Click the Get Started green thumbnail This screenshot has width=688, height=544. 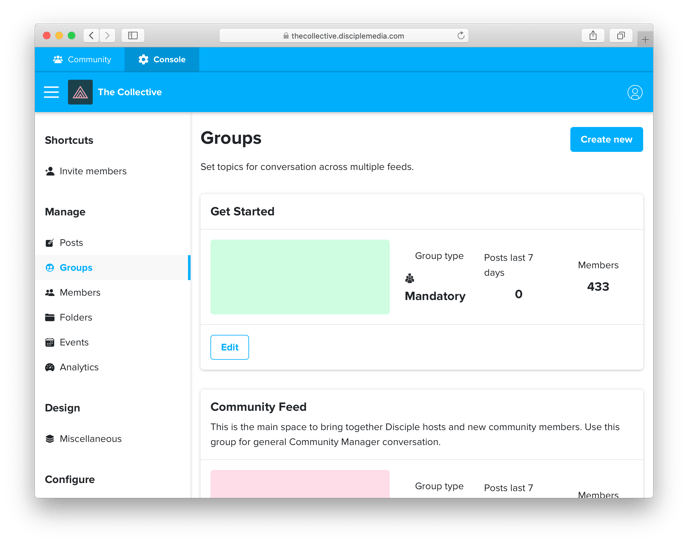(300, 277)
